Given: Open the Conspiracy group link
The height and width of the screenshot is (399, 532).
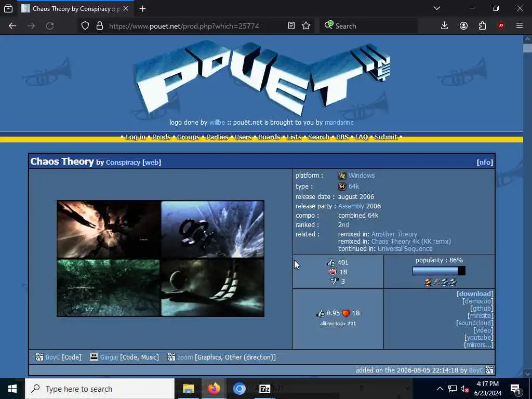Looking at the screenshot, I should pos(123,163).
